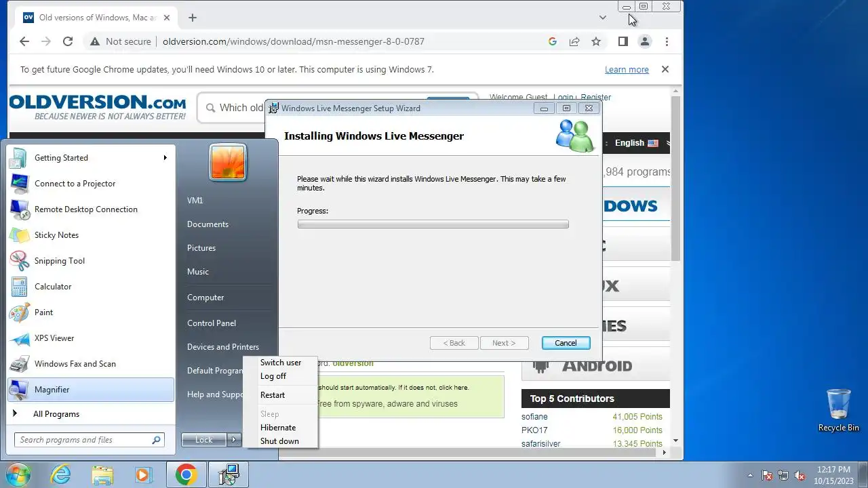Click Chrome's back navigation arrow
The image size is (868, 488).
(x=24, y=41)
